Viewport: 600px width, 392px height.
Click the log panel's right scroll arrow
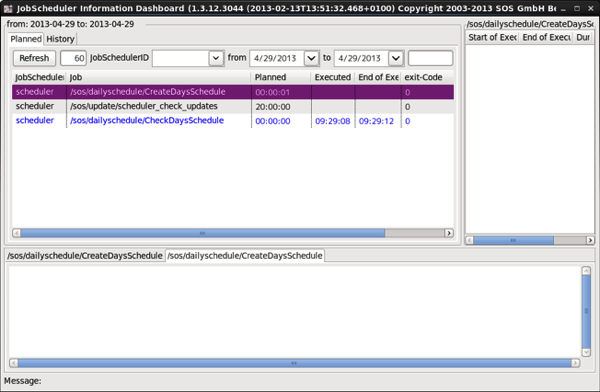pyautogui.click(x=576, y=363)
